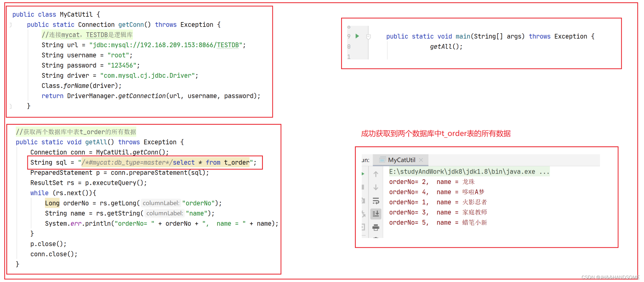Image resolution: width=644 pixels, height=282 pixels.
Task: Close the MyCatUtil run tab
Action: (421, 160)
